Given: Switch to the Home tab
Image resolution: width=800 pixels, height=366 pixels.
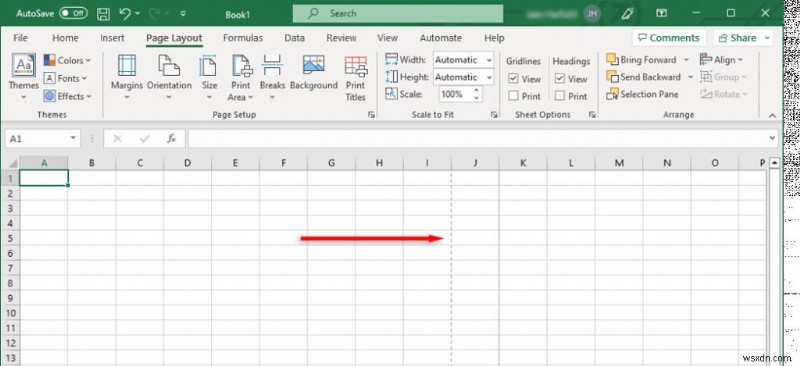Looking at the screenshot, I should click(x=65, y=38).
